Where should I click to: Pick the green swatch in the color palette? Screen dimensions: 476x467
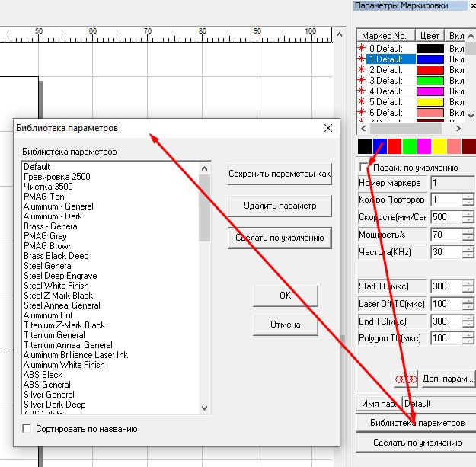(x=410, y=146)
